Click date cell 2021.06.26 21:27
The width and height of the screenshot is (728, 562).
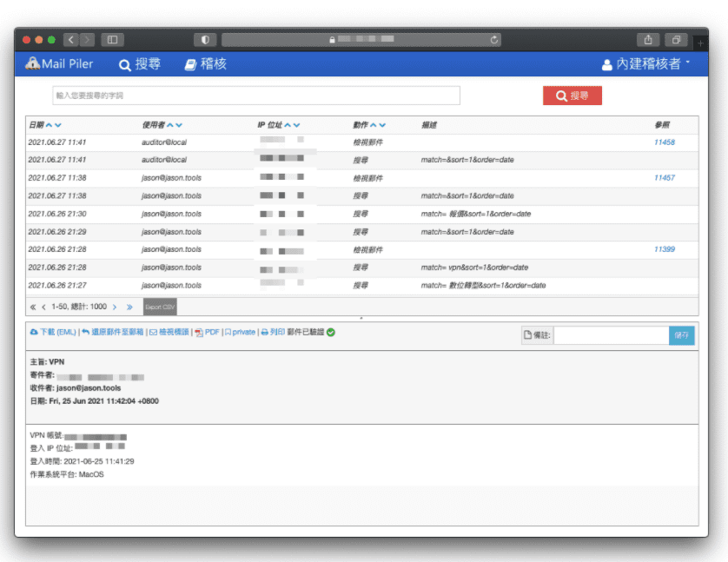[x=57, y=286]
